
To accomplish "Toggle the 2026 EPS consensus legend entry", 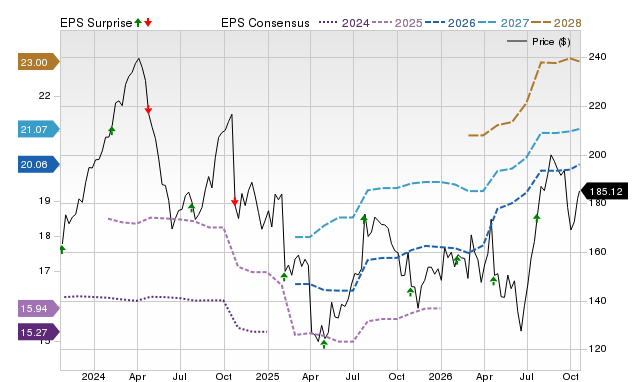I will point(450,23).
